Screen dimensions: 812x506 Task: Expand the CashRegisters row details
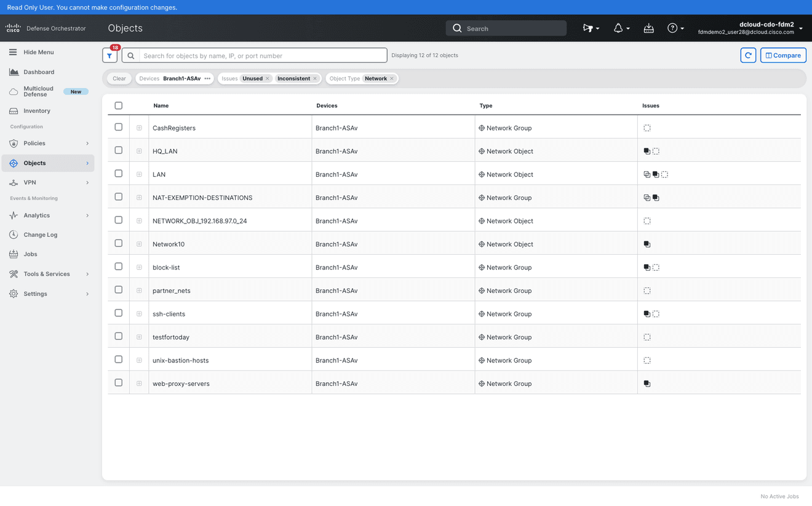tap(139, 128)
